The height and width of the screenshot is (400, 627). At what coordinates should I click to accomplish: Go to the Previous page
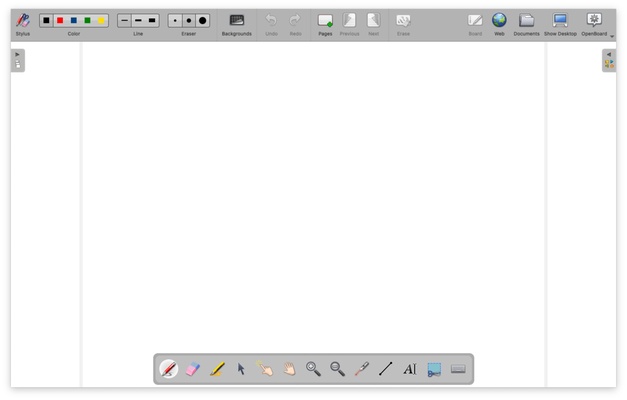coord(349,24)
